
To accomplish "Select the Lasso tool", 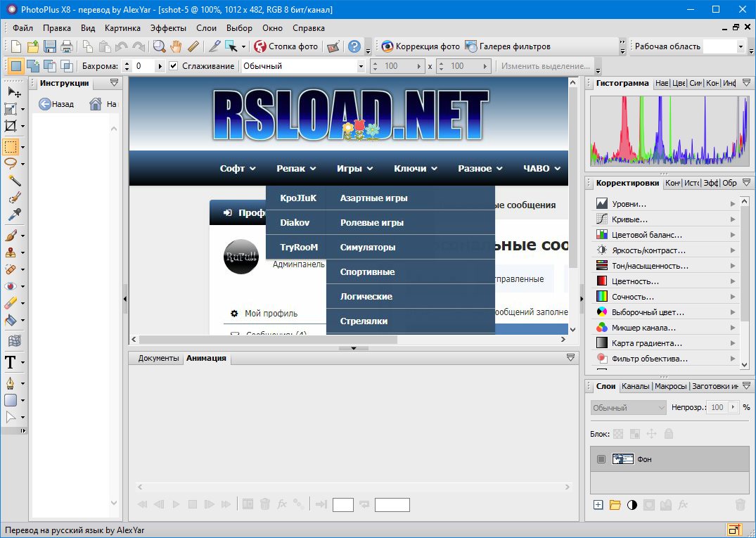I will pos(11,163).
